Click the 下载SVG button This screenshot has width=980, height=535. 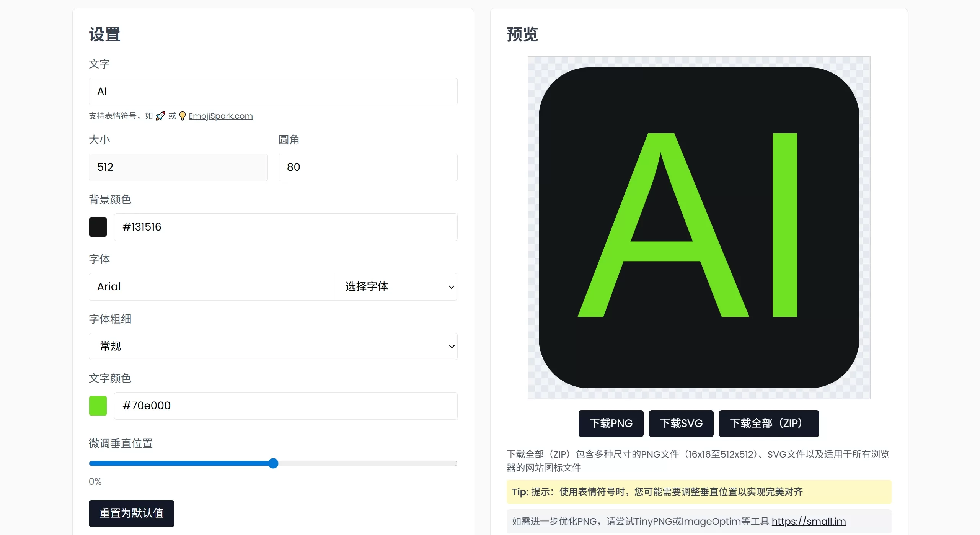tap(681, 423)
